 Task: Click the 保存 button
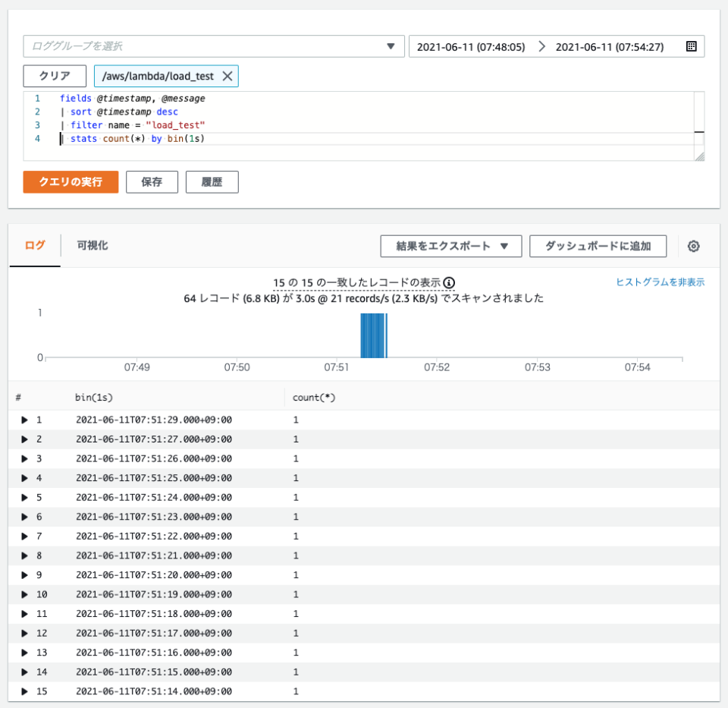coord(152,182)
